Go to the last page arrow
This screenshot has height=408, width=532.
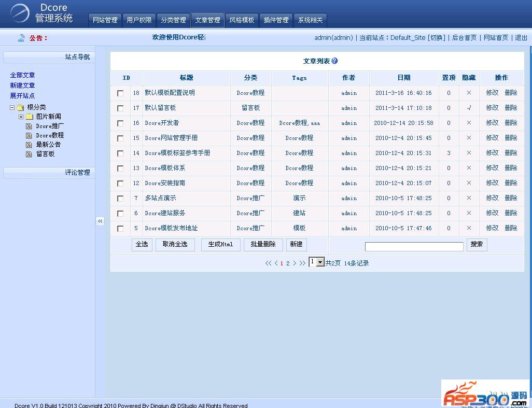[302, 263]
